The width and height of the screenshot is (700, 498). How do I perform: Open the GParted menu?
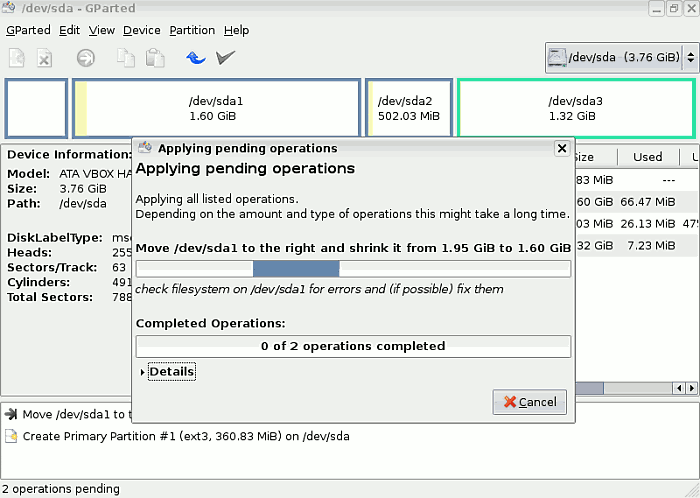tap(28, 30)
